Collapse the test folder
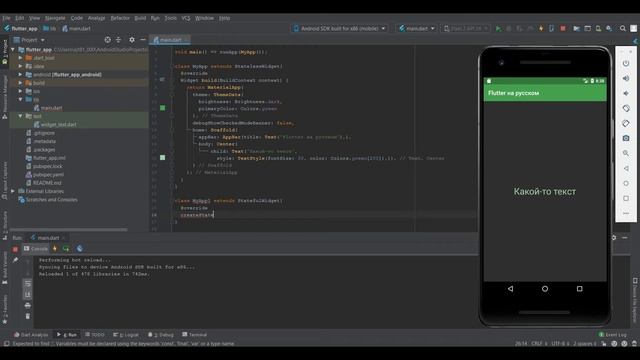Image resolution: width=640 pixels, height=360 pixels. [20, 116]
